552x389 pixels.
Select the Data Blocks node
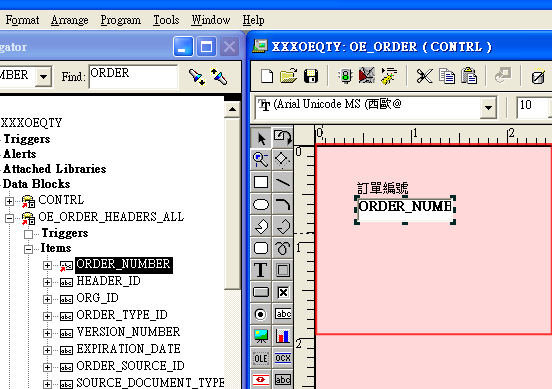(37, 184)
